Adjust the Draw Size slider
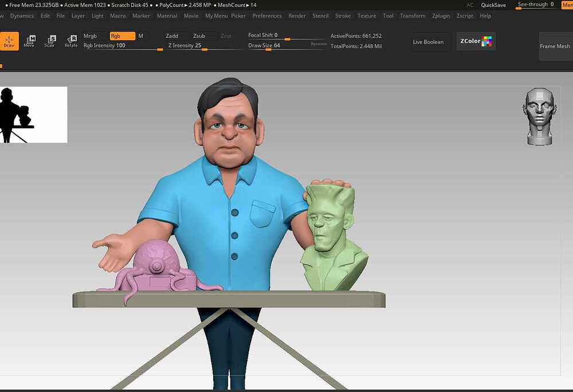Image resolution: width=573 pixels, height=392 pixels. coord(278,46)
